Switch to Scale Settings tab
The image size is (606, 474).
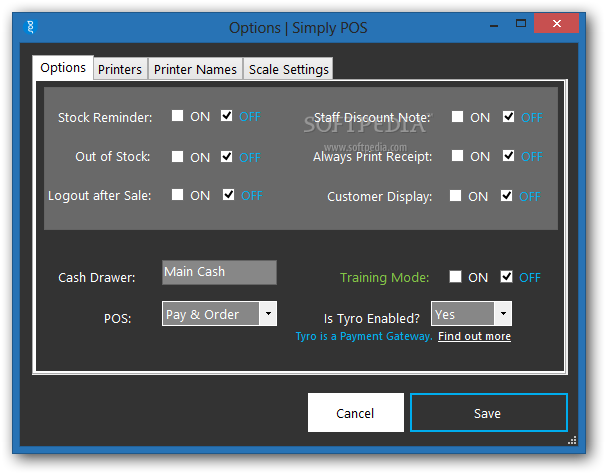point(289,69)
